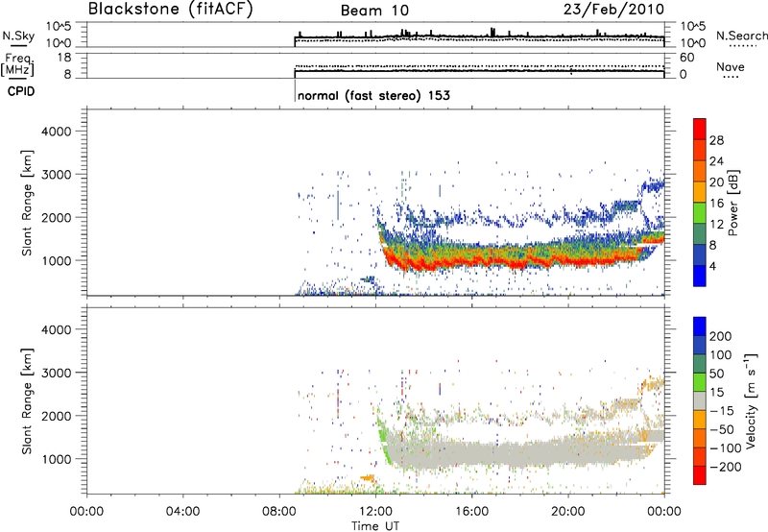This screenshot has width=768, height=532.
Task: Click the Power [dB] color bar label
Action: [x=732, y=203]
